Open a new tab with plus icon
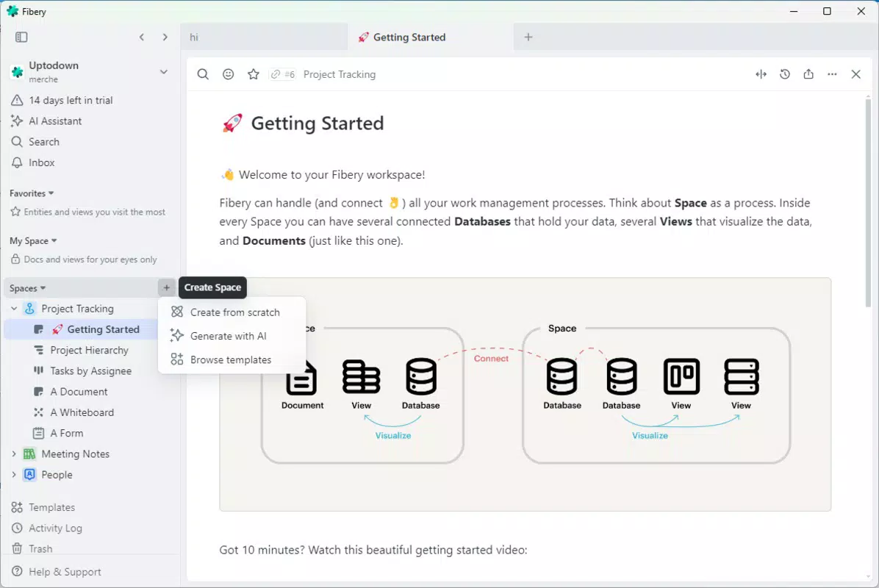 click(528, 37)
